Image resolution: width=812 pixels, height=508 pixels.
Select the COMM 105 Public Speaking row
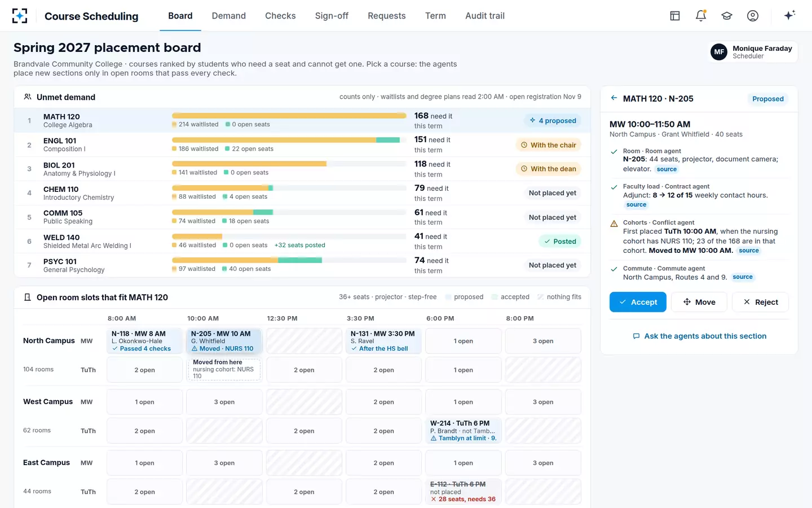(x=302, y=217)
